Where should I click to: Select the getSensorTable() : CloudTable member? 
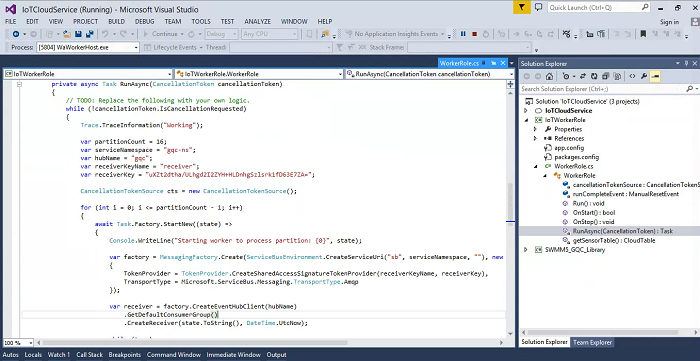[614, 241]
